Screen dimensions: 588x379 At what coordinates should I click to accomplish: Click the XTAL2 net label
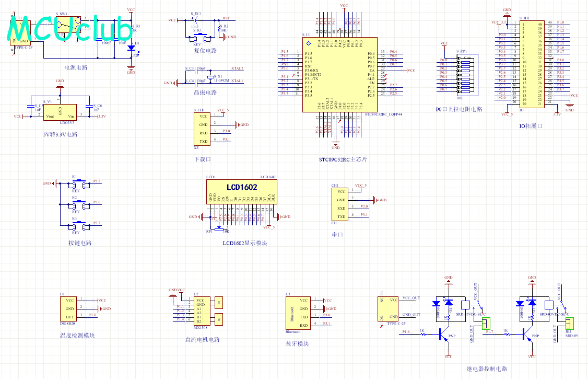tap(237, 68)
